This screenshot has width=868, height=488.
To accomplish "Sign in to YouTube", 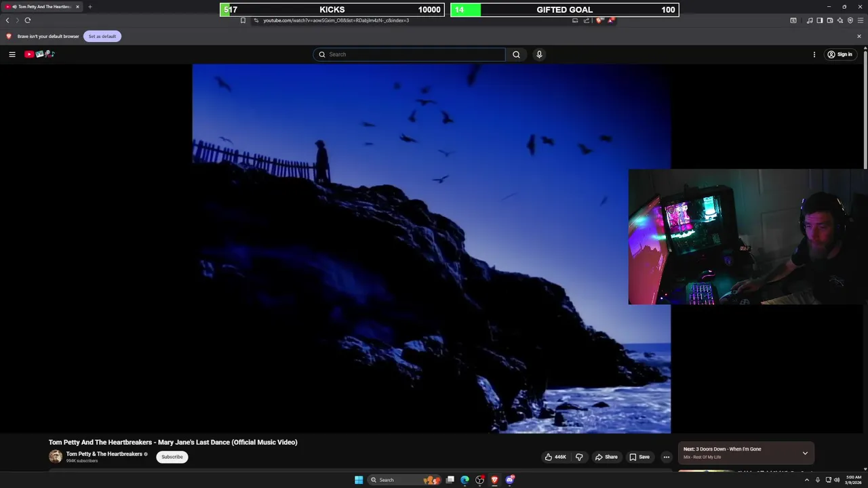I will (840, 54).
